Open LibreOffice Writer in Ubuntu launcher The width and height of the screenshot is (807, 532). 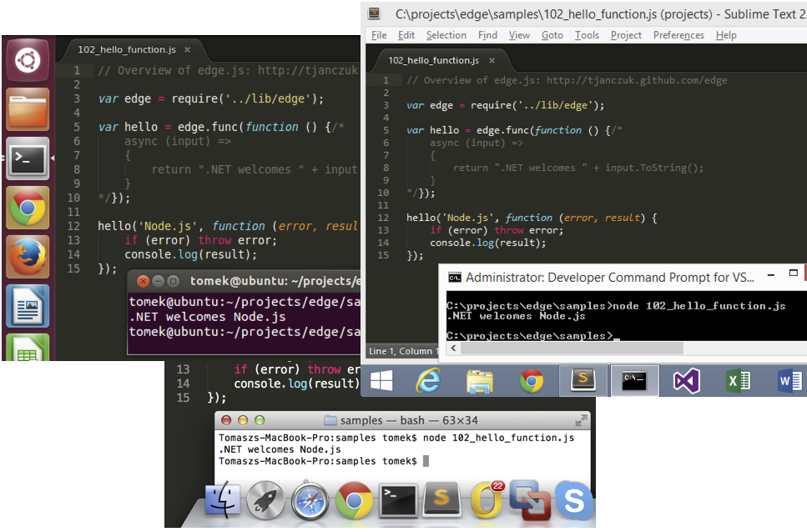click(28, 306)
